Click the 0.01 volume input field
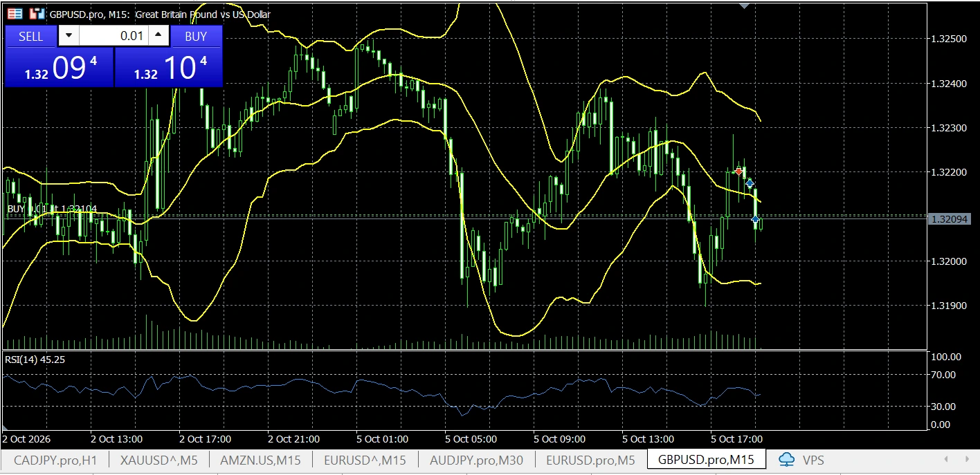 (114, 36)
